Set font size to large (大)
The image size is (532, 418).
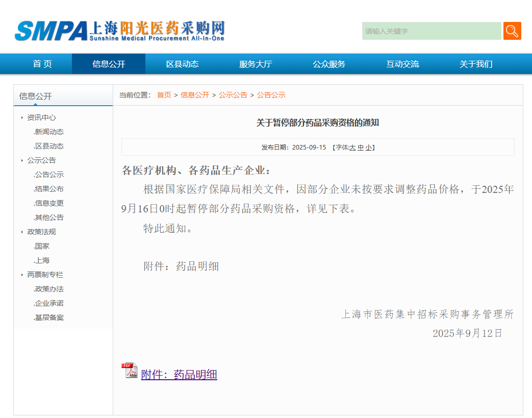352,147
